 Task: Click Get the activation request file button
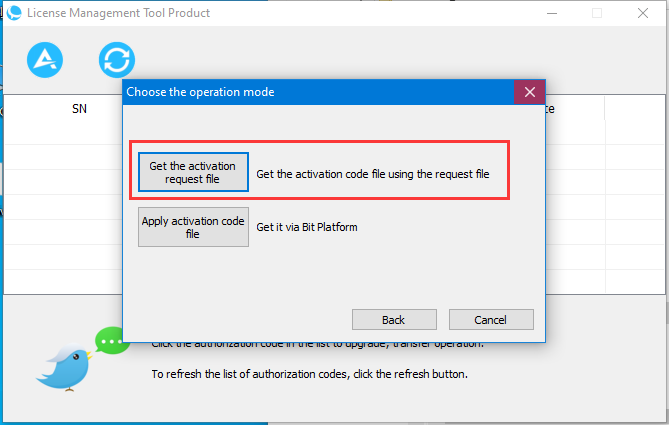coord(193,172)
